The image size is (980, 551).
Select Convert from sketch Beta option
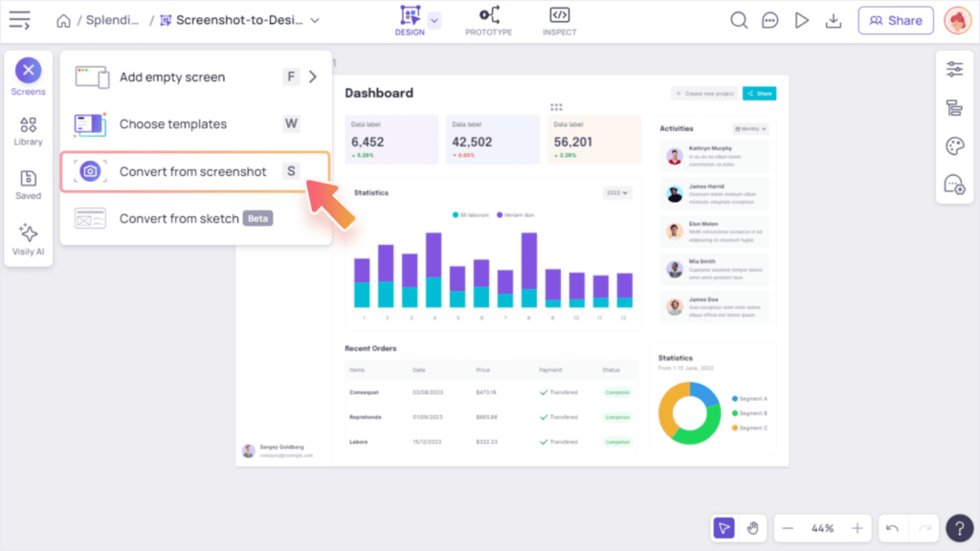(x=195, y=219)
